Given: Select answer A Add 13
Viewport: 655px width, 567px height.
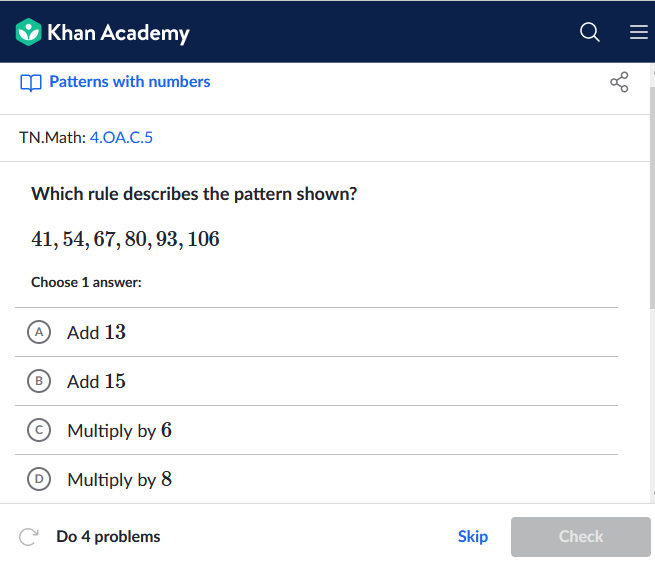Looking at the screenshot, I should coord(316,332).
